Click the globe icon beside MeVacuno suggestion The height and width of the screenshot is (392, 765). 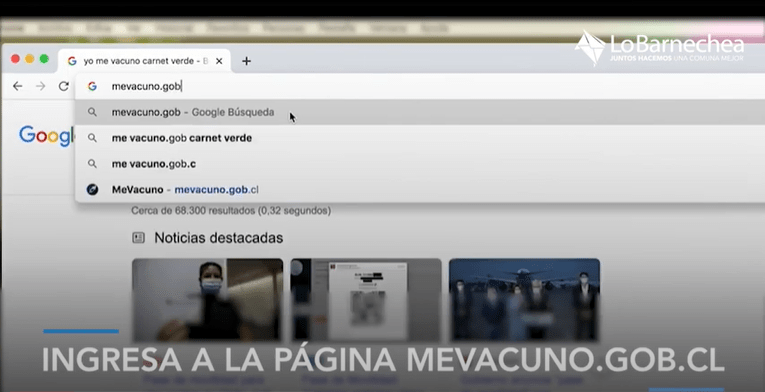92,189
